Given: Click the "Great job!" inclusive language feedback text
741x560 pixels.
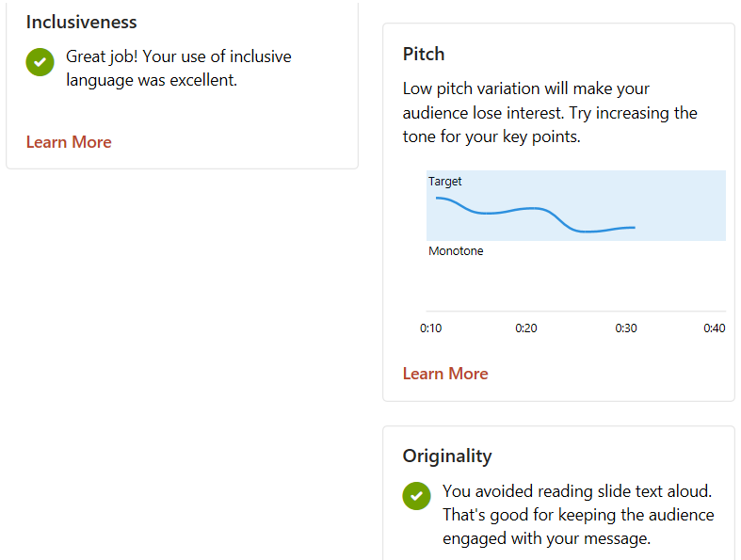Looking at the screenshot, I should click(179, 68).
